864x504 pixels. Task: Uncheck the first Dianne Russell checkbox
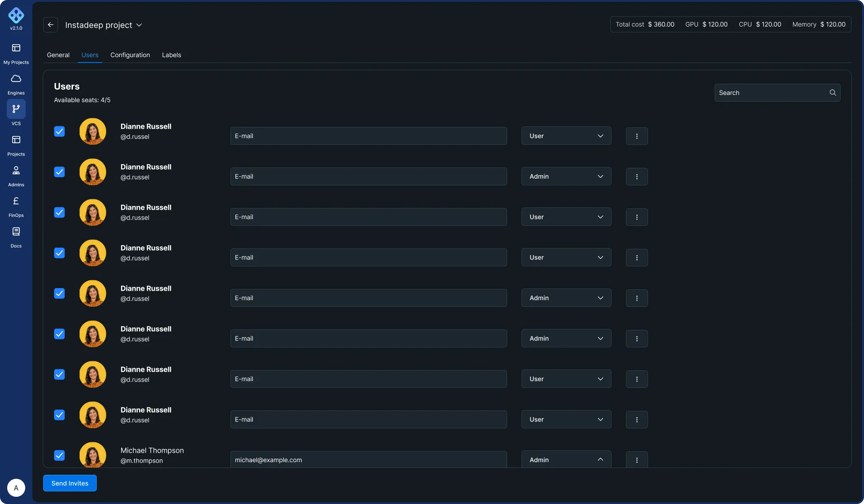59,131
